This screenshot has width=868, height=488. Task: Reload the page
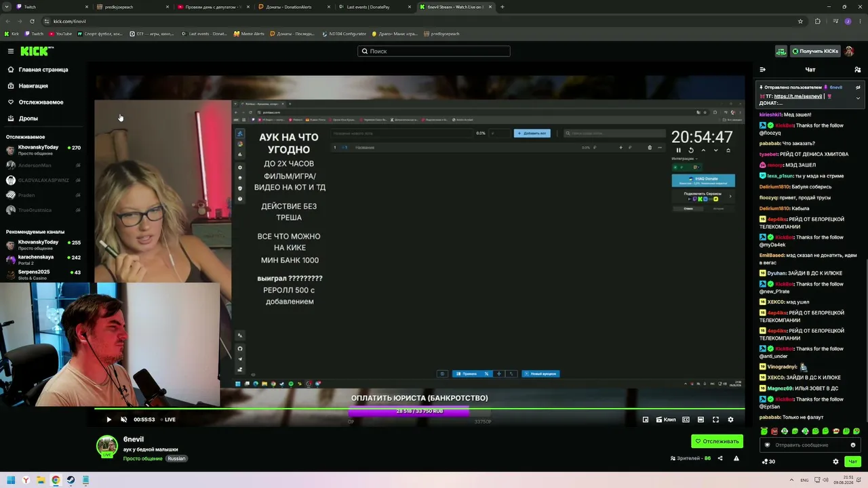pos(32,21)
